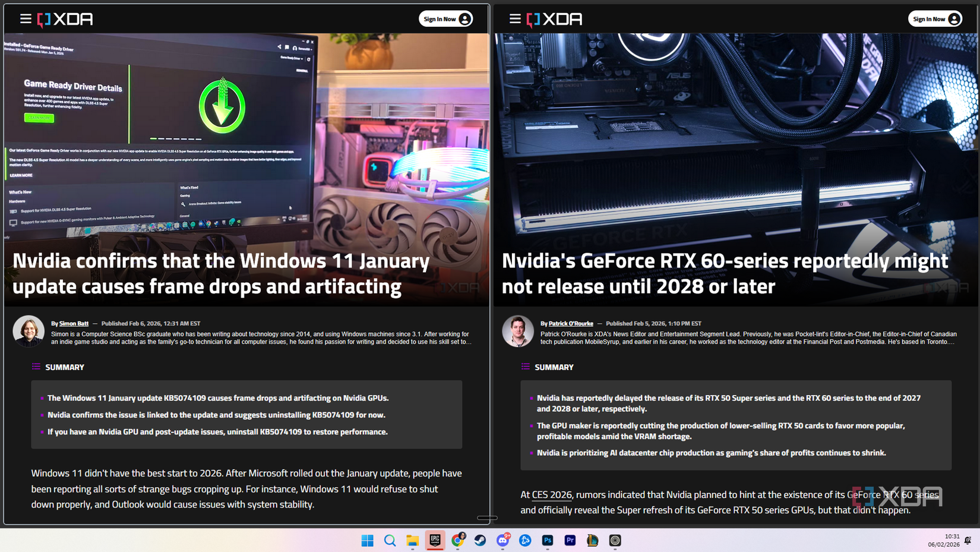Open Battle.net from the taskbar
The width and height of the screenshot is (980, 552).
[525, 540]
